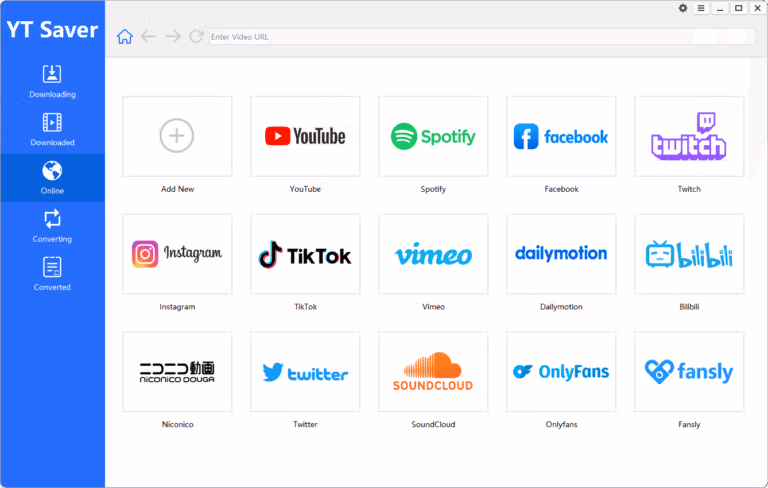Open the Twitter logo tile
Viewport: 768px width, 488px height.
[x=305, y=371]
